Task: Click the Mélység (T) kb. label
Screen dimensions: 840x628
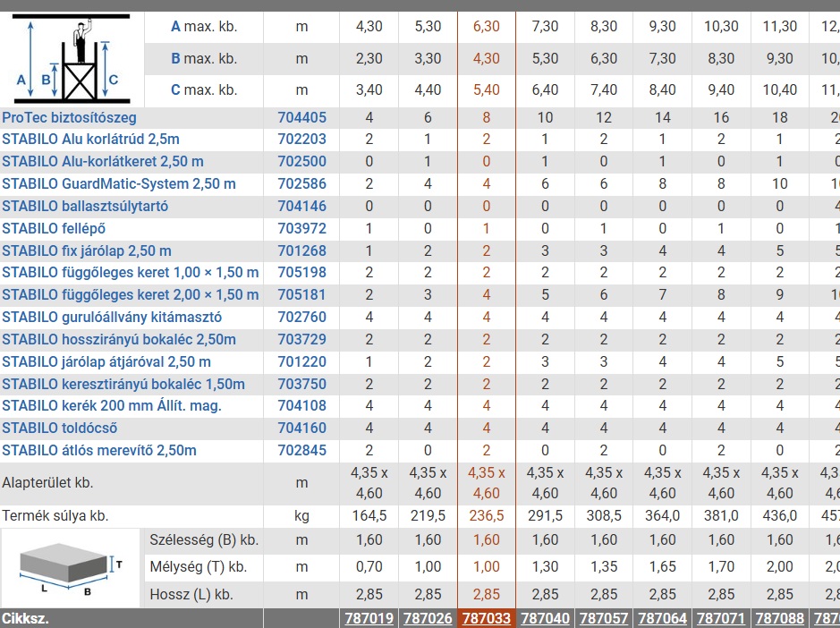Action: pyautogui.click(x=199, y=567)
